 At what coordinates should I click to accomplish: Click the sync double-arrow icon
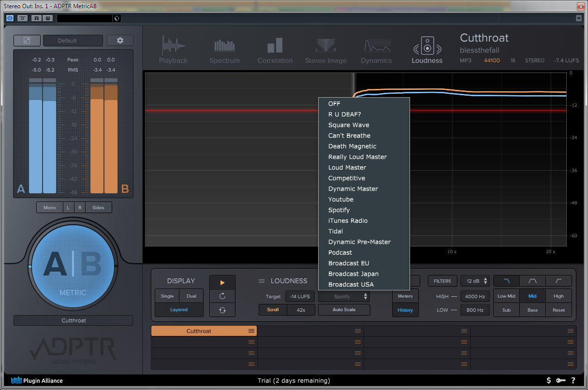(222, 310)
